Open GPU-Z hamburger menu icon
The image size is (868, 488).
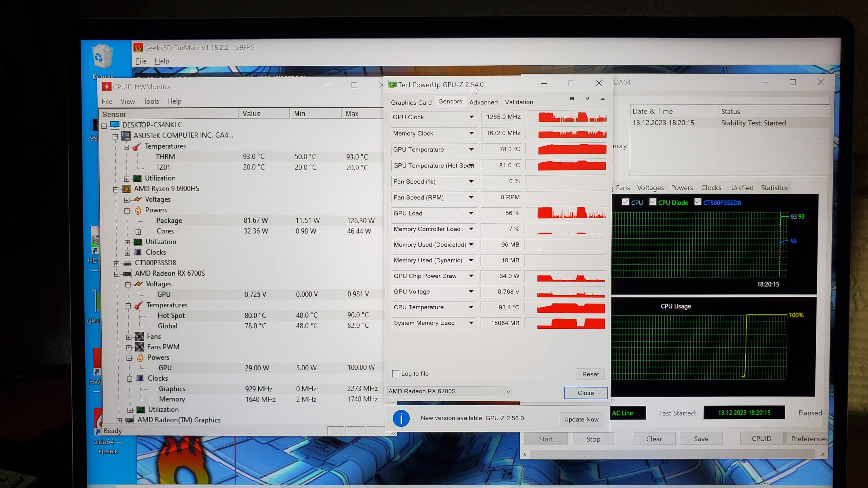(x=603, y=98)
